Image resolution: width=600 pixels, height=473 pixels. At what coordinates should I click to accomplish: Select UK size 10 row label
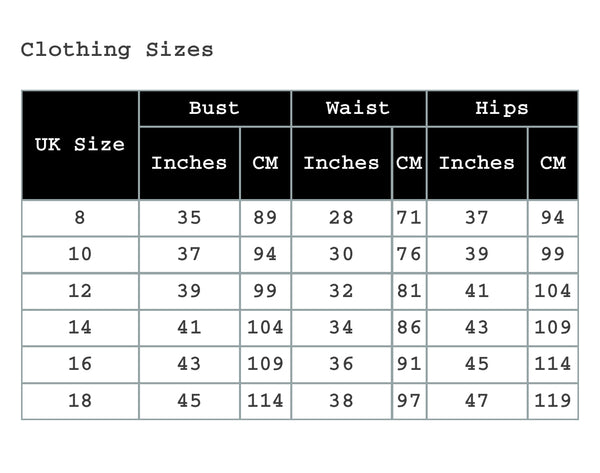[x=80, y=254]
